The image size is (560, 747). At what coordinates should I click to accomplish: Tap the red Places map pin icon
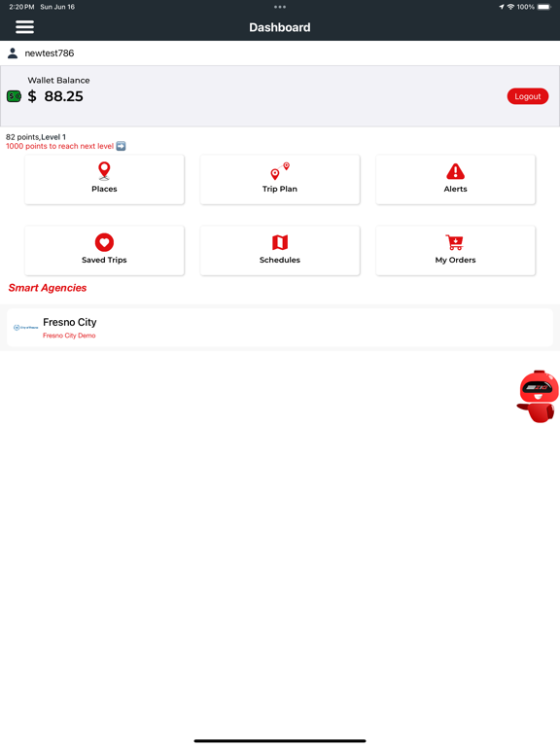[104, 171]
